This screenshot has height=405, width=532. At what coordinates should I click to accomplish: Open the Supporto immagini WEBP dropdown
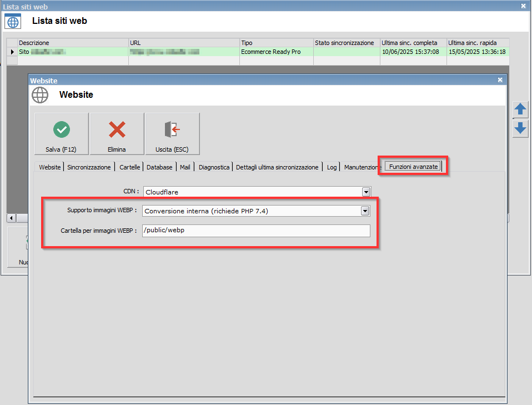pos(365,211)
